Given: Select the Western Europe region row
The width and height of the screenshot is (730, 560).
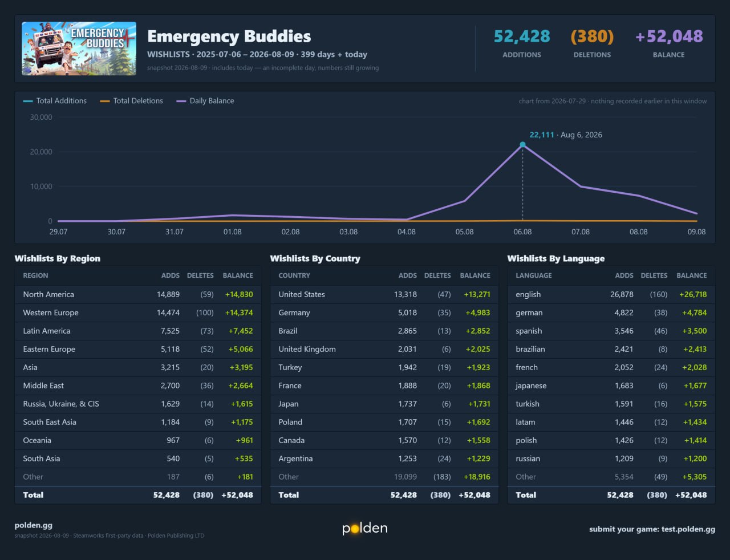Looking at the screenshot, I should (x=138, y=313).
